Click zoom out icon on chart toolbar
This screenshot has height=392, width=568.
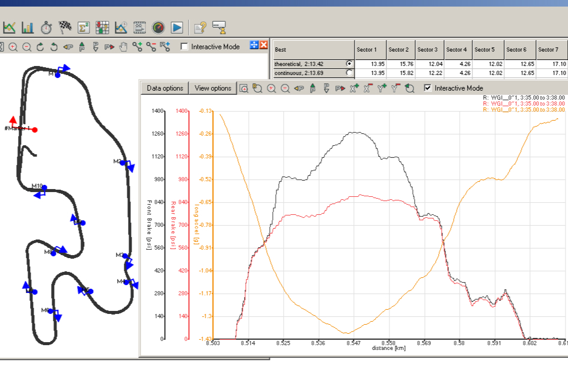click(x=285, y=88)
